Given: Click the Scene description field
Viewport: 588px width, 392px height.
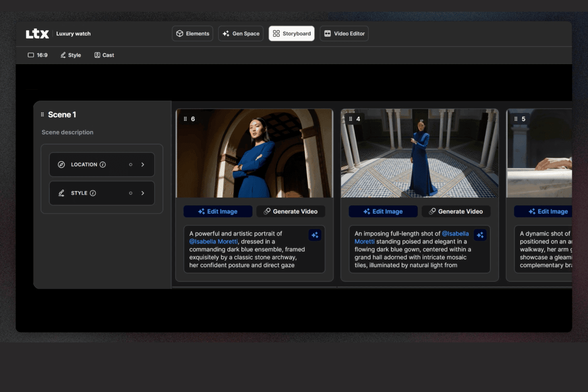Looking at the screenshot, I should pyautogui.click(x=68, y=132).
